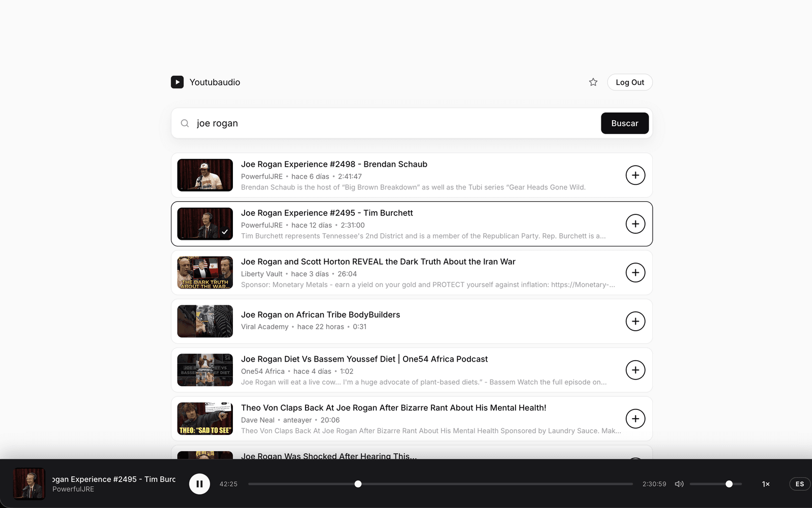
Task: Seek on the playback progress bar
Action: [x=441, y=484]
